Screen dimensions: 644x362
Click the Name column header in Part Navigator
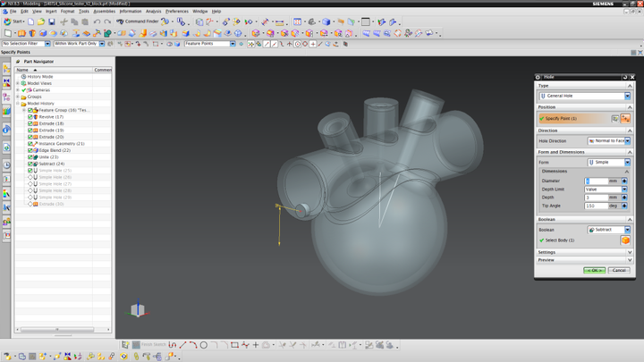(x=54, y=70)
